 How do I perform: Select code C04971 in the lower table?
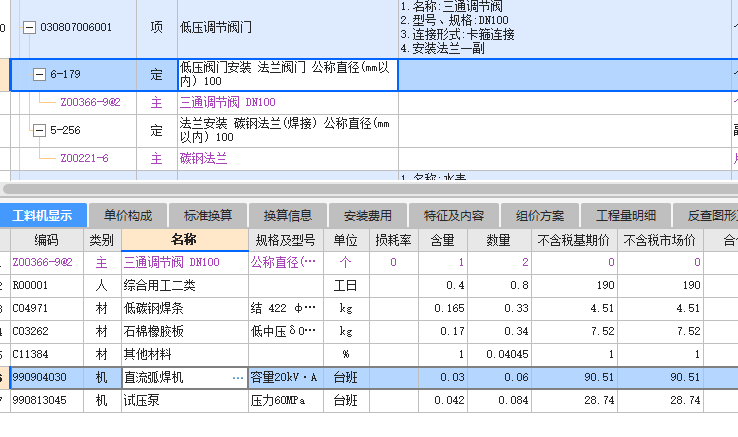click(x=30, y=308)
